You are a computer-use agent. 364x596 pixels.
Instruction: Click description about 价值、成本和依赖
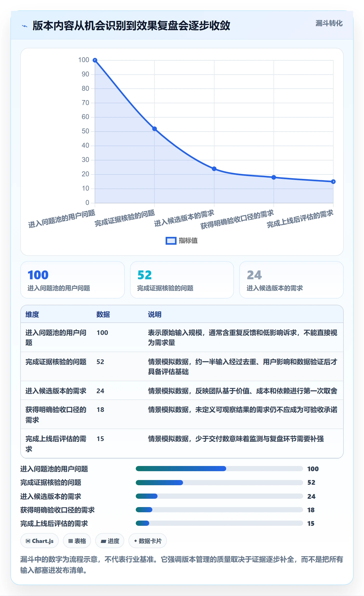click(x=243, y=391)
